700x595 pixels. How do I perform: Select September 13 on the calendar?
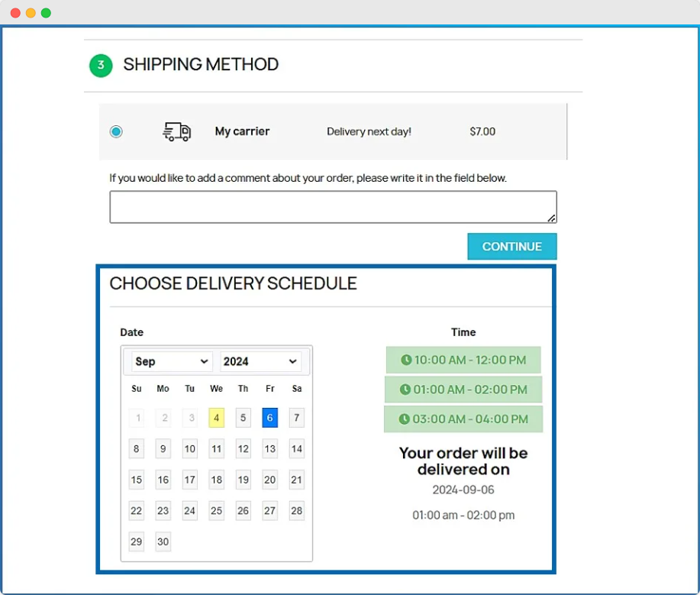(269, 449)
